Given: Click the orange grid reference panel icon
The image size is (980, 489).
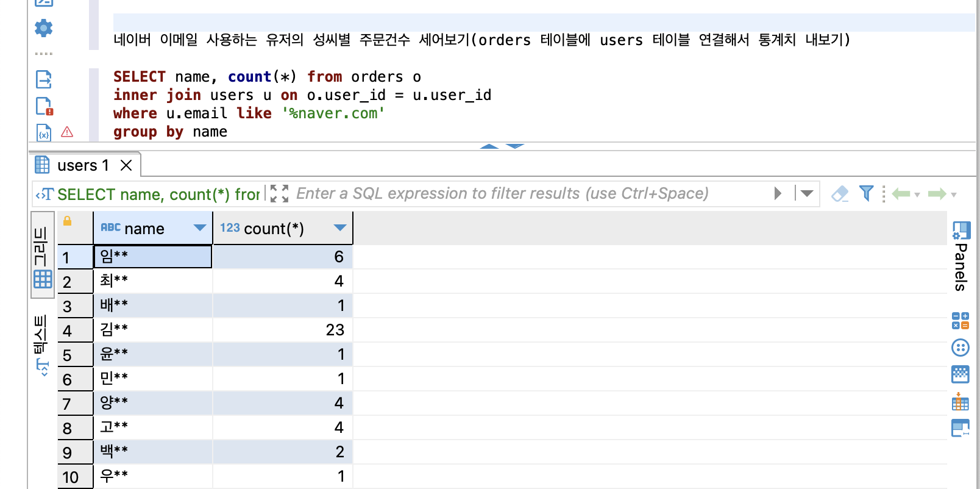Looking at the screenshot, I should pyautogui.click(x=960, y=401).
